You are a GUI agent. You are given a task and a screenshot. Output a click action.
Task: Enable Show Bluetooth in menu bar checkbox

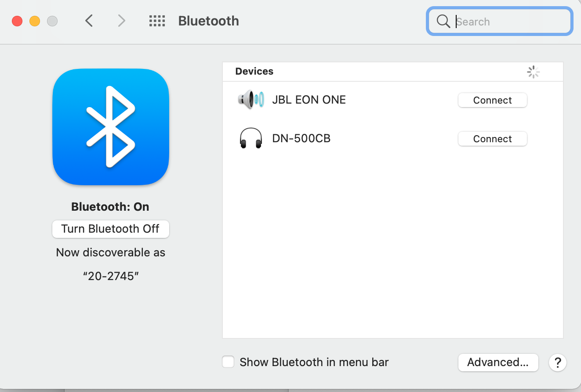[228, 362]
